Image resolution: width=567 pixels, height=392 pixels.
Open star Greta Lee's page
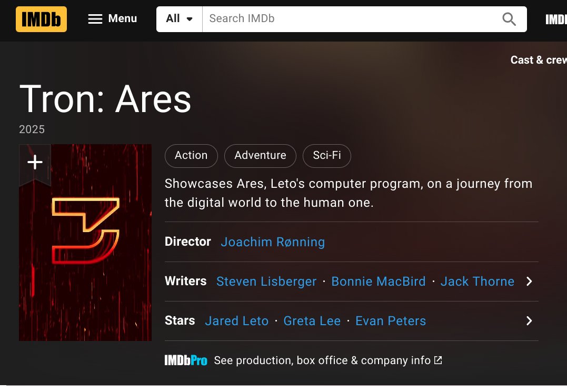[312, 321]
